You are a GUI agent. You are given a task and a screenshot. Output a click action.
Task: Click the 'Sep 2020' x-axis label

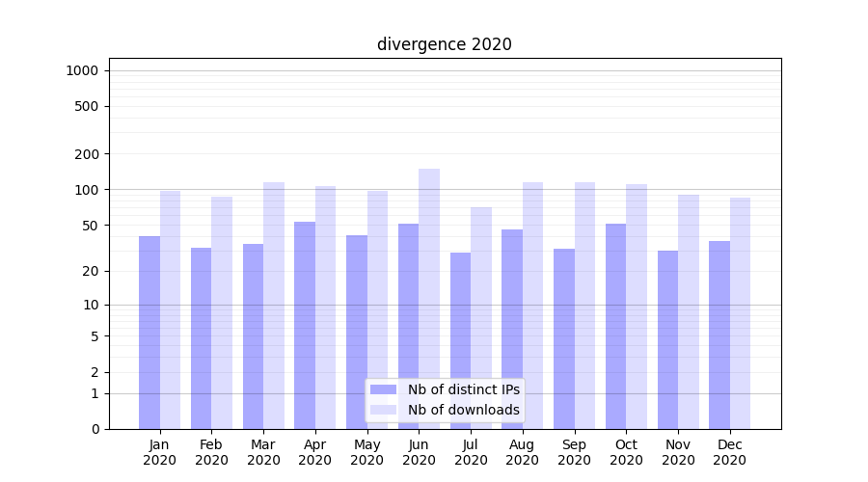coord(574,452)
